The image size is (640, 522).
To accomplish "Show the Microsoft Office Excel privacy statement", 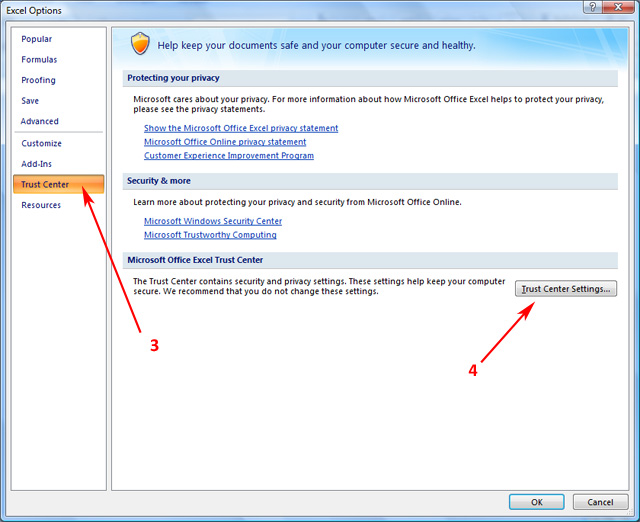I will (x=241, y=128).
